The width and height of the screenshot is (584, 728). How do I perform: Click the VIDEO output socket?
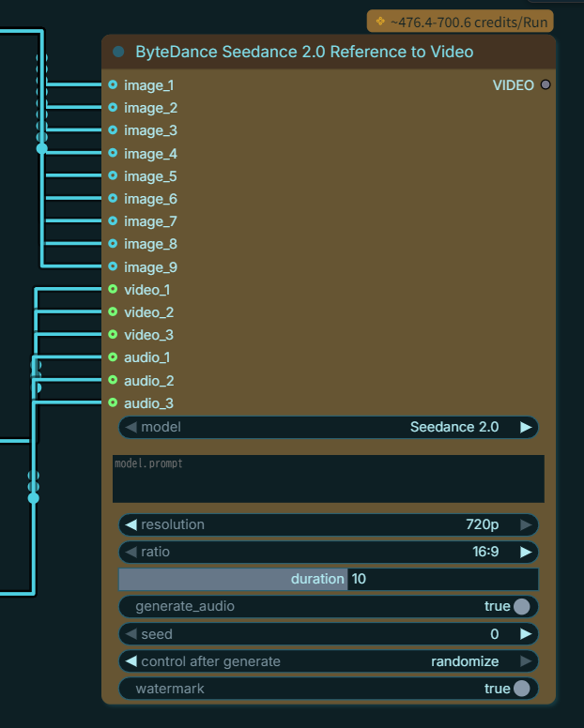546,84
